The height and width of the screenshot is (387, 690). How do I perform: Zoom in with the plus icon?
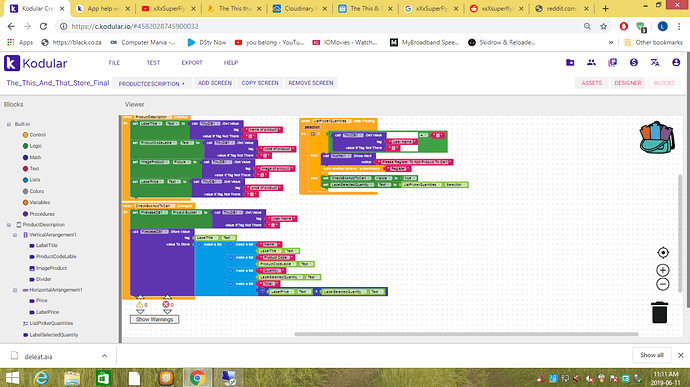coord(663,270)
